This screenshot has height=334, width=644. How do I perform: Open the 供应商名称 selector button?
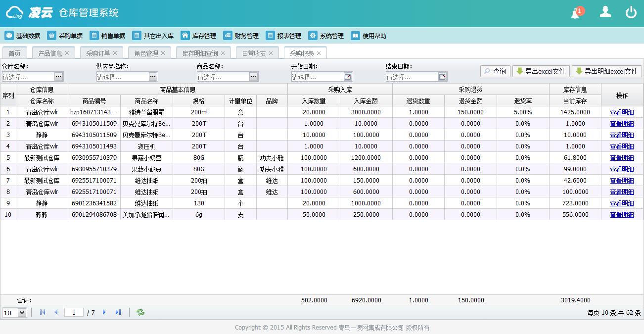click(x=153, y=77)
